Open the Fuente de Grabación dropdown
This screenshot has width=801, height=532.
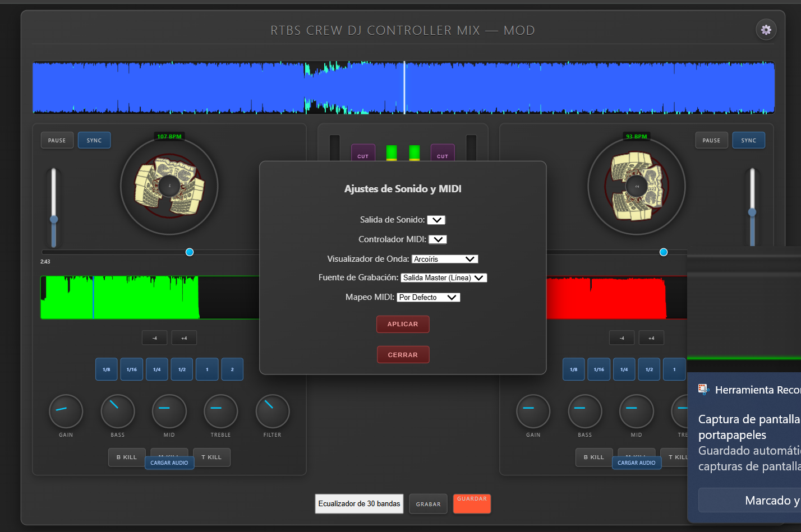(x=444, y=277)
